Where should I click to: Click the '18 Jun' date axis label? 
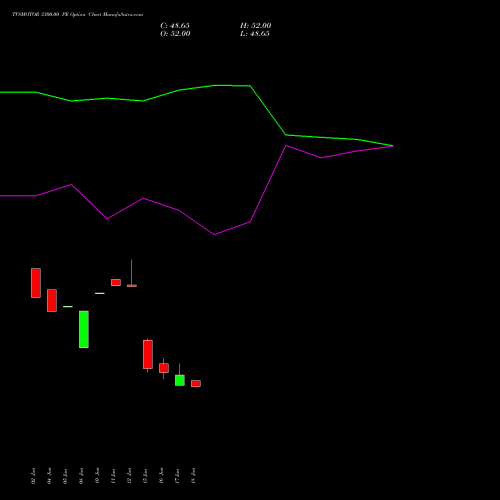(x=193, y=476)
